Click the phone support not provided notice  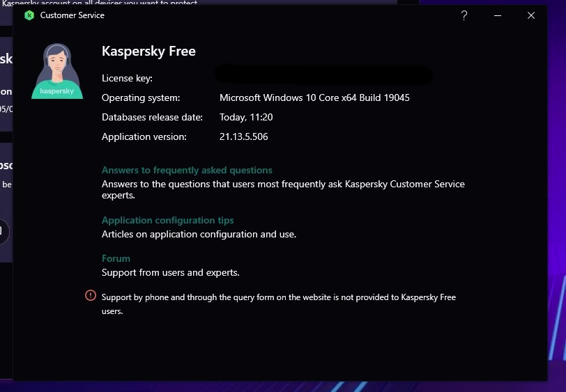pyautogui.click(x=279, y=304)
